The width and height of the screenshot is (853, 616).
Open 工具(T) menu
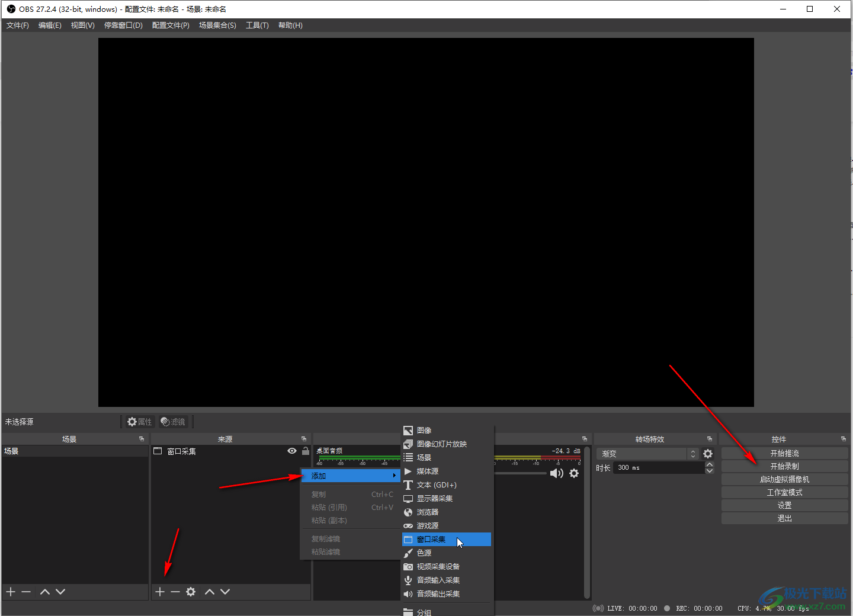[257, 25]
